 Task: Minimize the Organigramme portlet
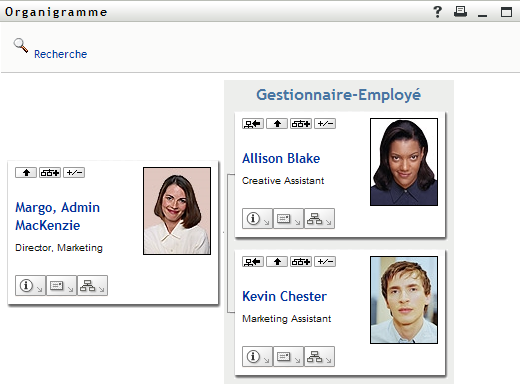pyautogui.click(x=482, y=15)
